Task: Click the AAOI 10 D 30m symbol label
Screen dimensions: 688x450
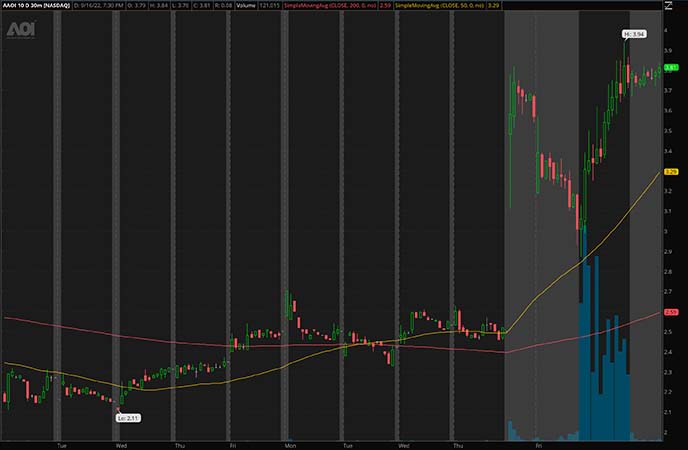Action: (x=36, y=6)
